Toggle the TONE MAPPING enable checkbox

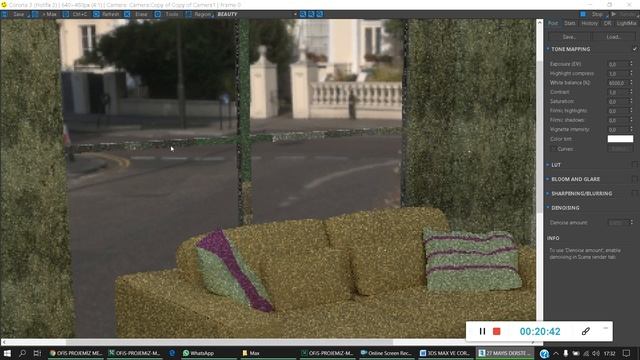point(635,49)
